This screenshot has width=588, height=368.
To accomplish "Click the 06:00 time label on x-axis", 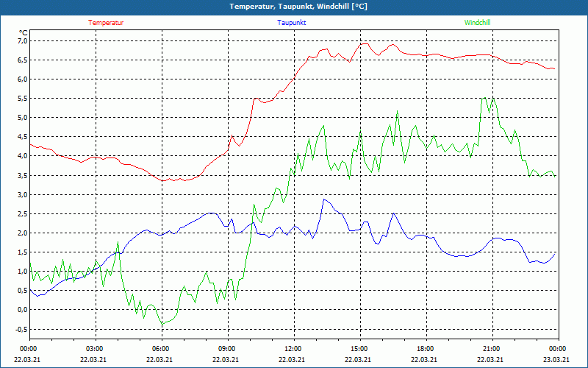I will [162, 349].
